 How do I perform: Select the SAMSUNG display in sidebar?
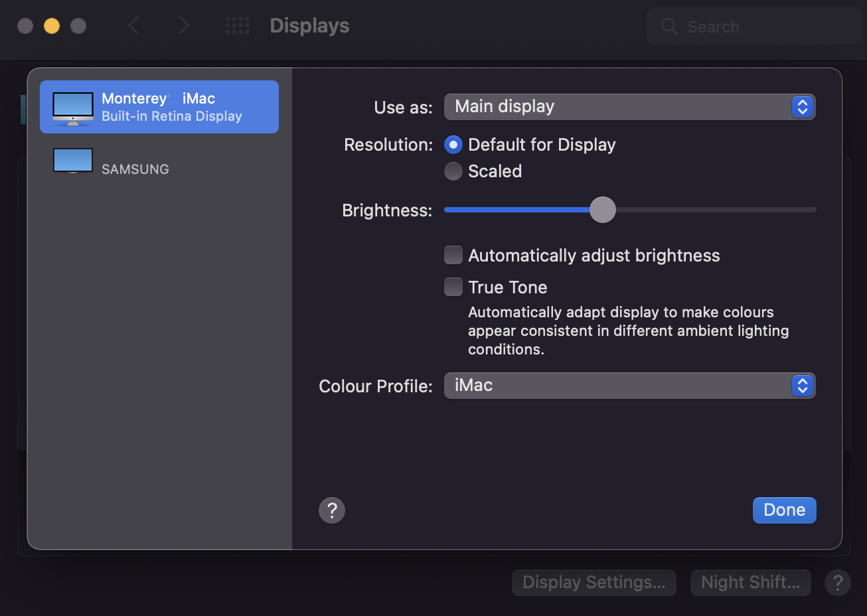click(x=135, y=169)
